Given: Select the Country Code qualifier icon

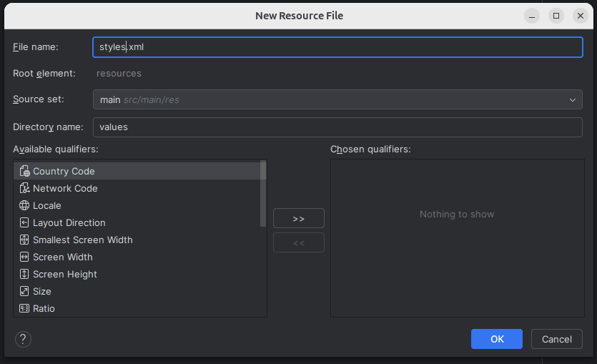Looking at the screenshot, I should click(x=24, y=172).
